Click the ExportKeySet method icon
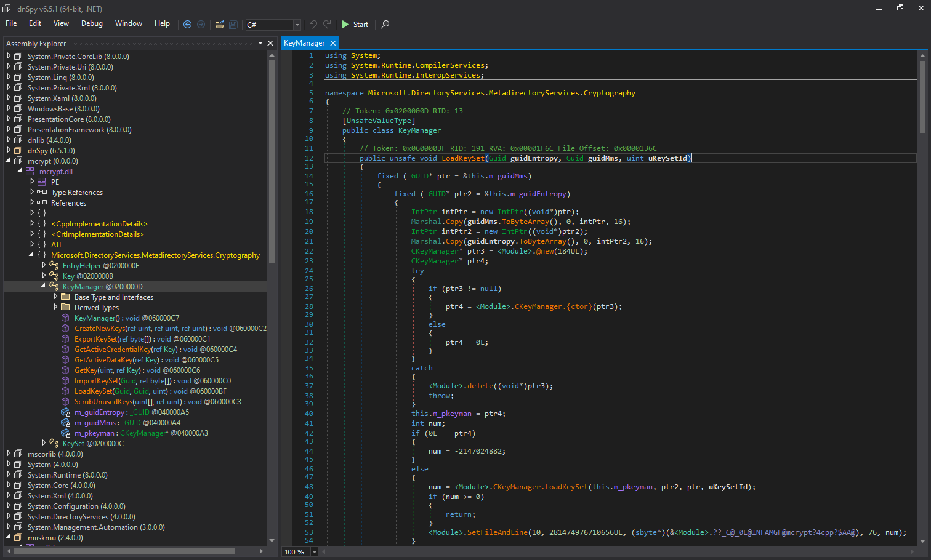931x560 pixels. click(x=65, y=338)
